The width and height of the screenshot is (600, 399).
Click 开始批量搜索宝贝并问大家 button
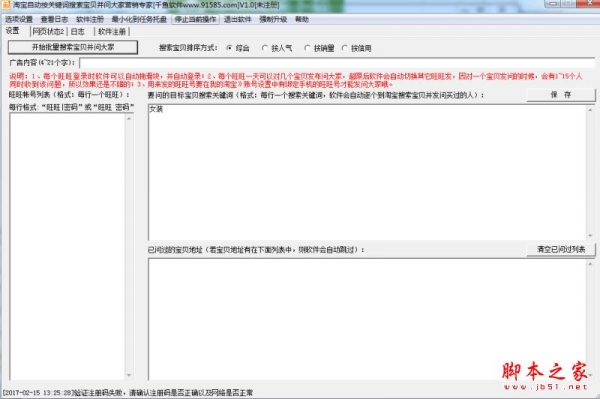73,47
